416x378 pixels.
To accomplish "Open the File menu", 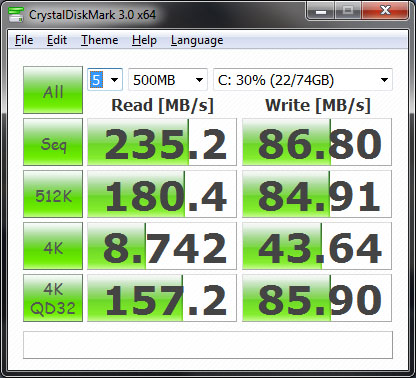I will (x=24, y=40).
